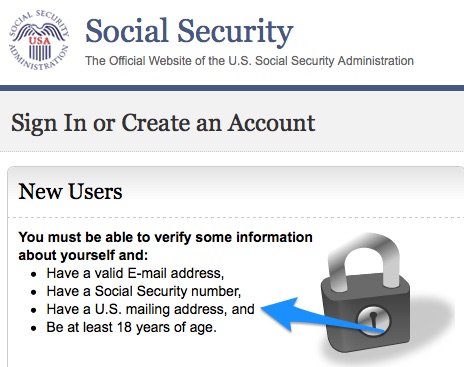Click the dark blue header divider bar
This screenshot has width=464, height=367.
tap(232, 88)
